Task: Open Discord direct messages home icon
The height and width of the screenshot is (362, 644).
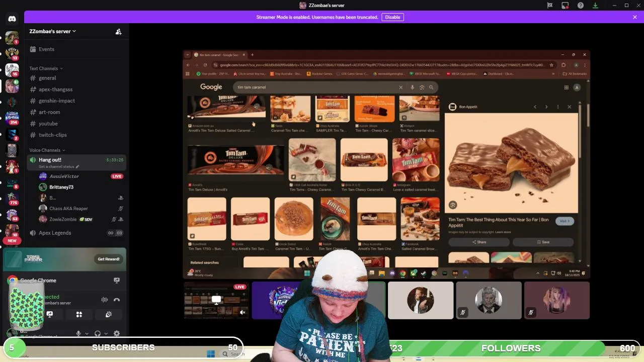Action: point(12,19)
